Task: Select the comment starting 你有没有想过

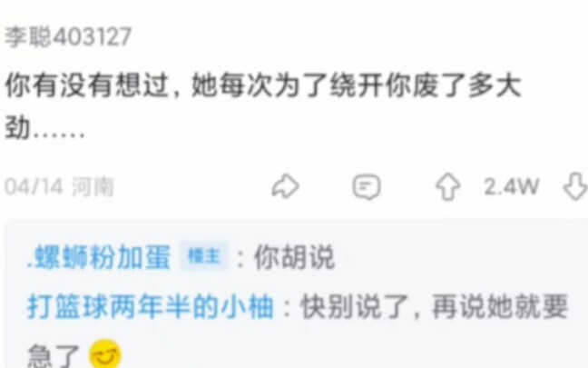Action: point(262,106)
